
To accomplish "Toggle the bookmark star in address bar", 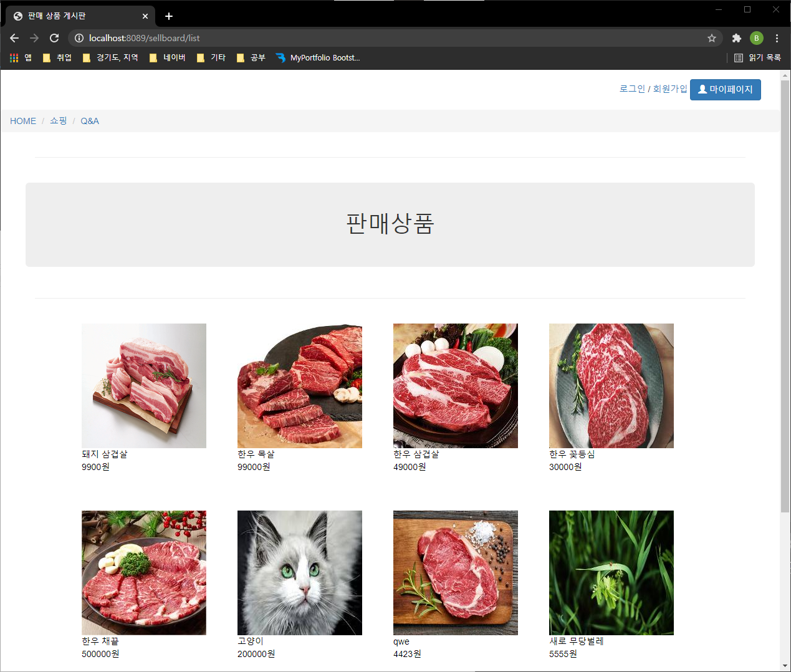I will (x=712, y=38).
